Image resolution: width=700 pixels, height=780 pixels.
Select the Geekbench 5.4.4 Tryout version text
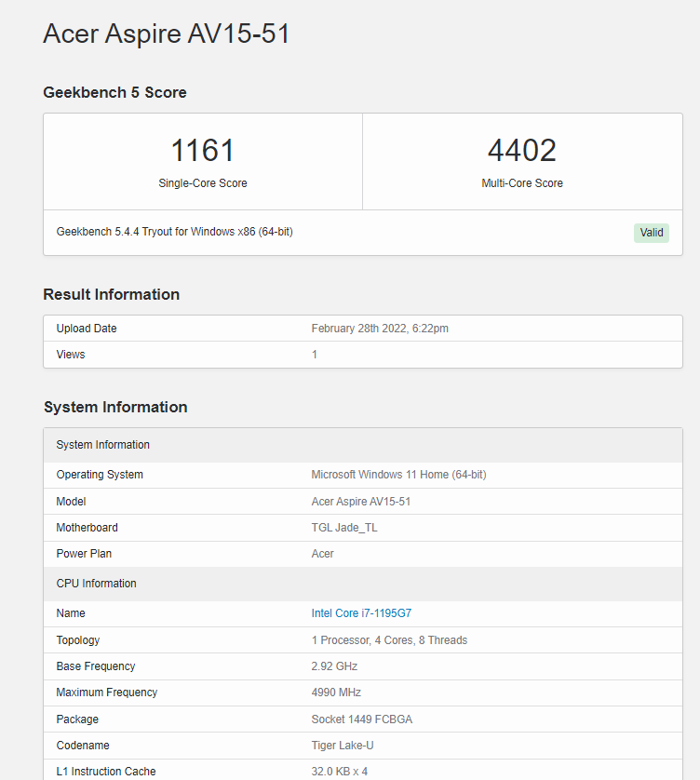click(175, 232)
